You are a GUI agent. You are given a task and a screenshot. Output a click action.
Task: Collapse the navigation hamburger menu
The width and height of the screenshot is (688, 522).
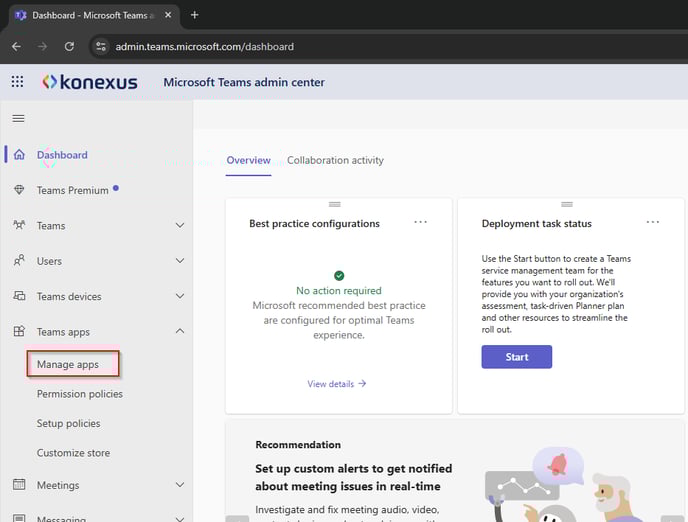coord(18,118)
